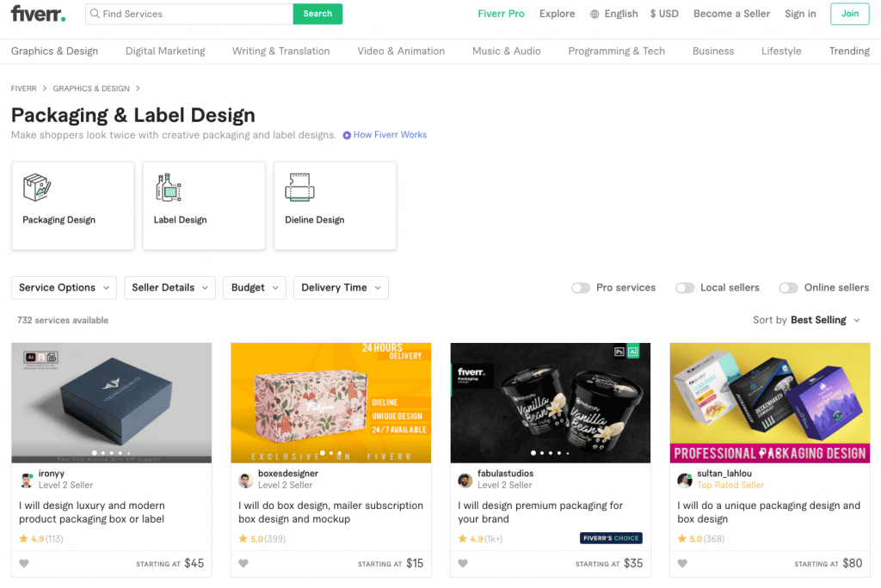Enable the Local sellers toggle
The height and width of the screenshot is (588, 881).
click(685, 287)
